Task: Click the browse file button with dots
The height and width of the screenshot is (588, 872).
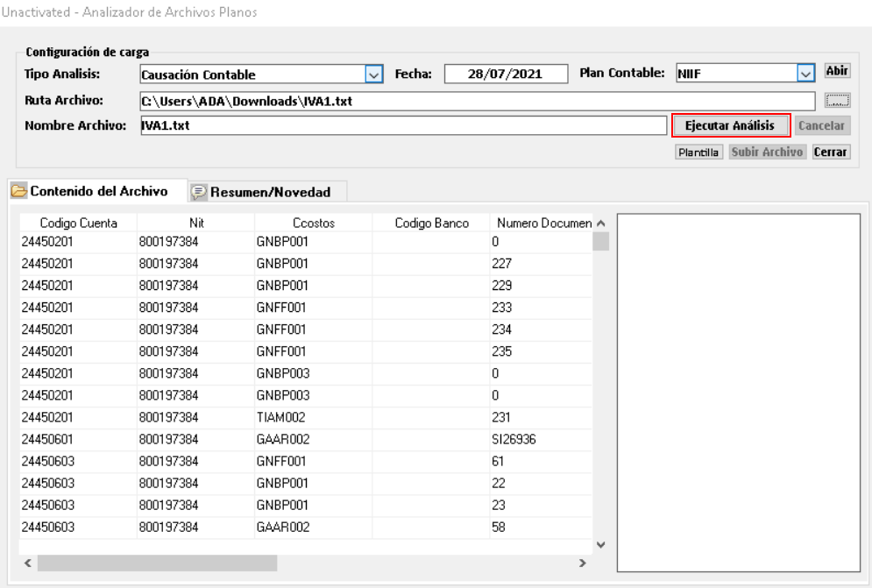Action: point(838,100)
